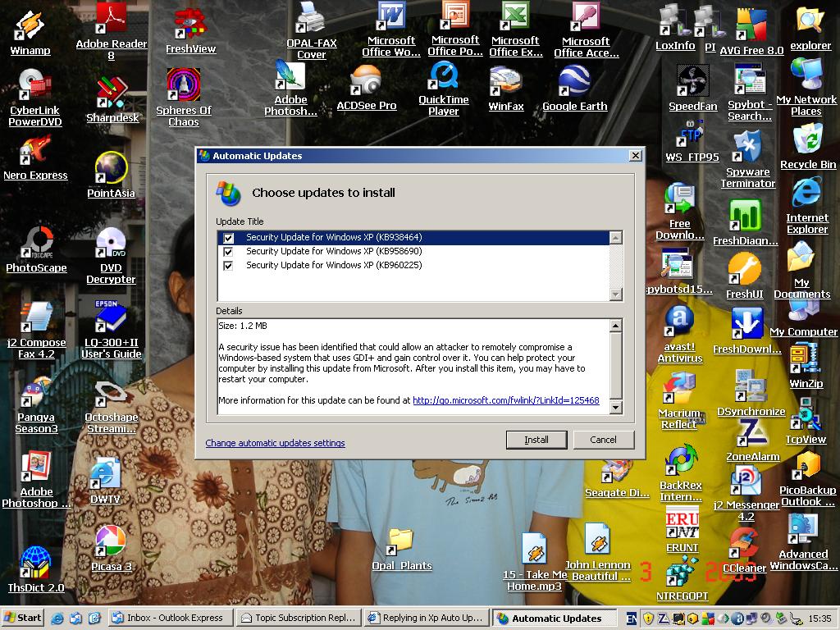The image size is (840, 630).
Task: Select the Macrium Reflect shortcut
Action: click(678, 401)
